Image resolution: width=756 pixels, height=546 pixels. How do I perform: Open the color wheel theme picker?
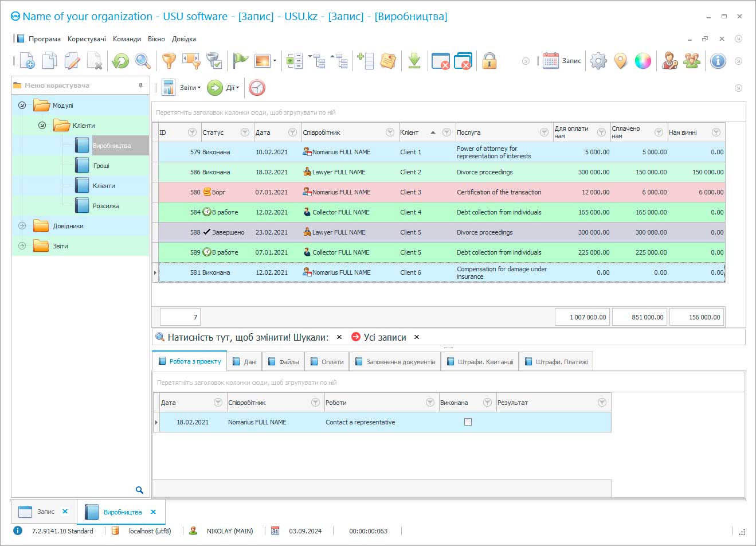[x=643, y=61]
